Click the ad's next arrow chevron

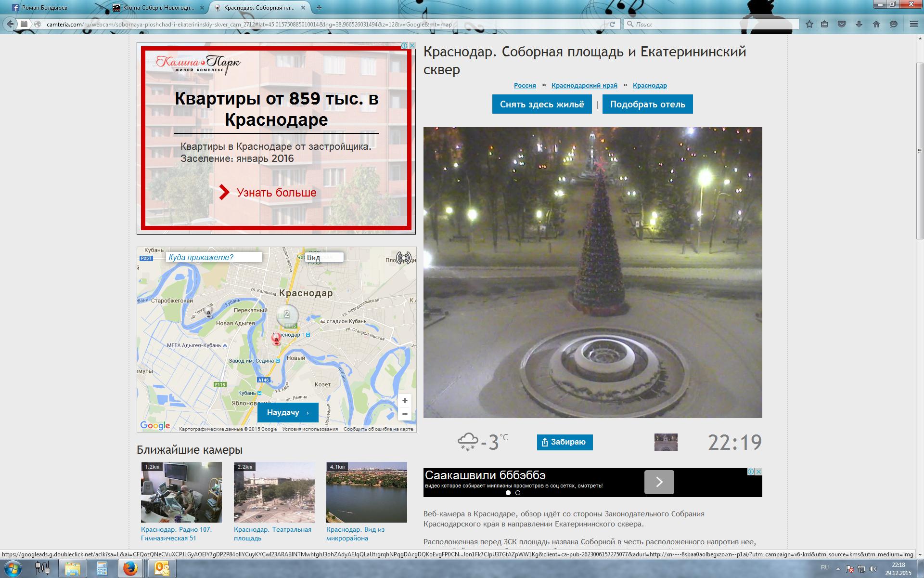pyautogui.click(x=659, y=482)
